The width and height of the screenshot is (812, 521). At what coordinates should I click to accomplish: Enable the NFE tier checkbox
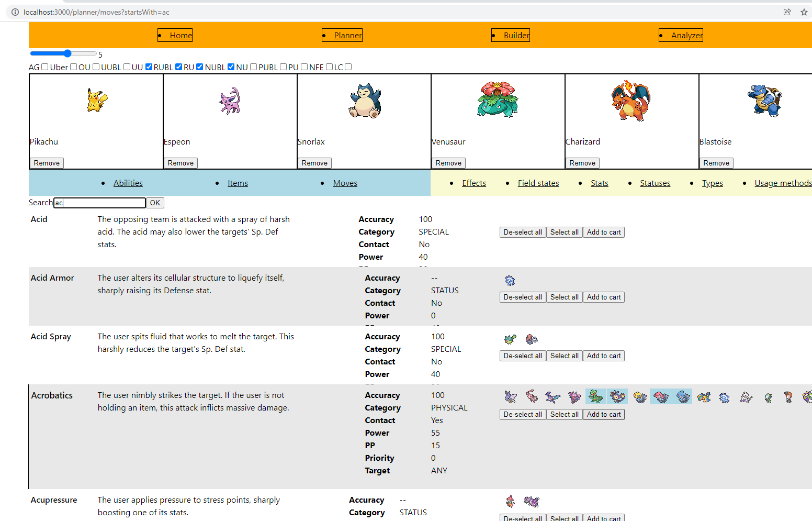[x=330, y=66]
